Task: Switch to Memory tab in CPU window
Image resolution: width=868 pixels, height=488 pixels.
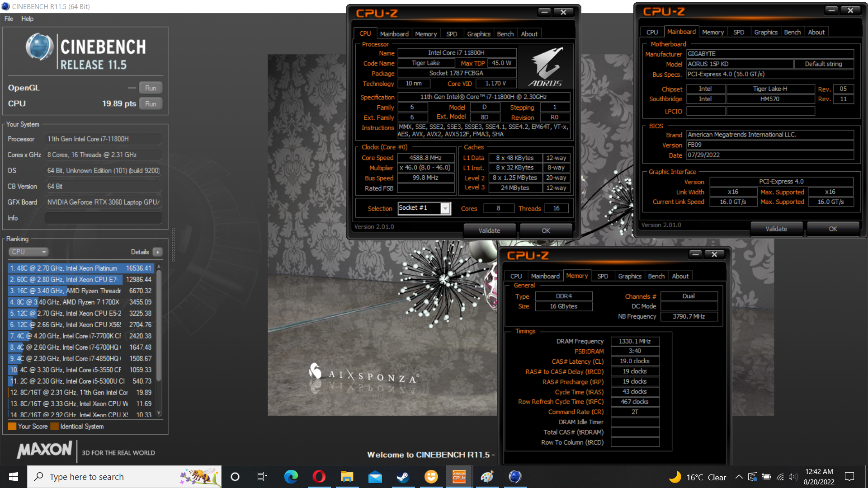Action: point(426,34)
